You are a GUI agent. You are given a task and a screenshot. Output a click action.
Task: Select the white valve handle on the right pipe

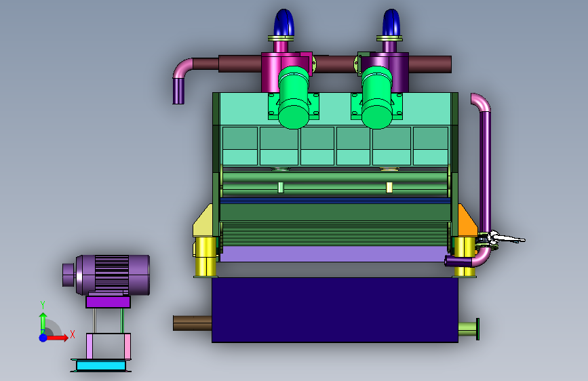click(x=507, y=238)
